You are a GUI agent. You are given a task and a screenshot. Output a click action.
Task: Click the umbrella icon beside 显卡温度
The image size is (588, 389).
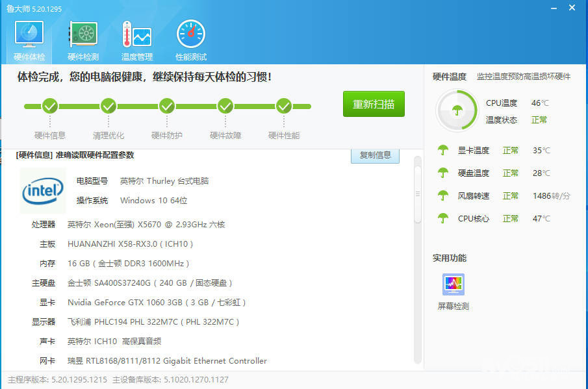tap(443, 151)
